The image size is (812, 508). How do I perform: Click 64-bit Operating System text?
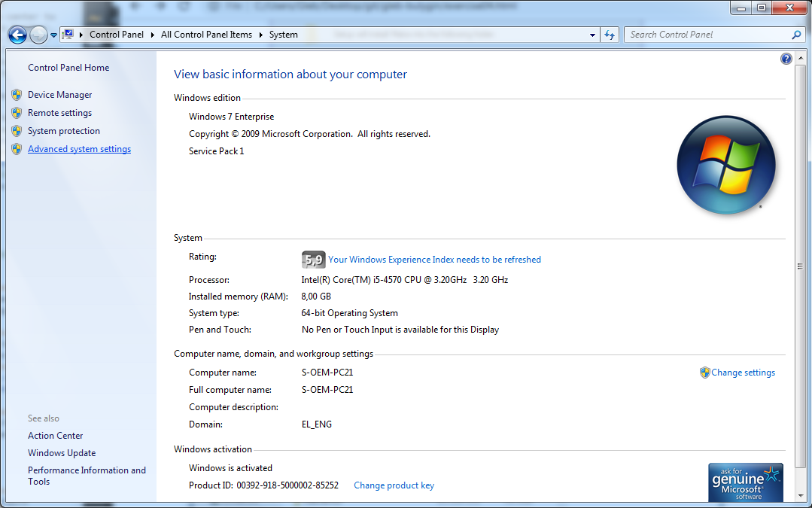(349, 313)
